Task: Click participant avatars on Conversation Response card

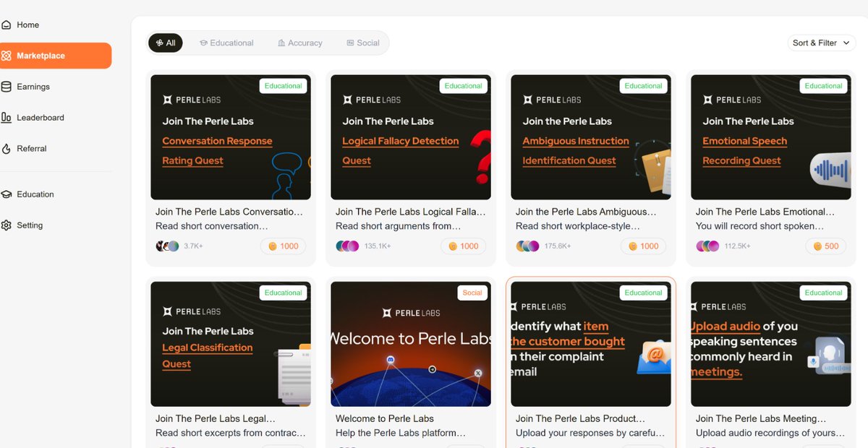Action: click(167, 246)
